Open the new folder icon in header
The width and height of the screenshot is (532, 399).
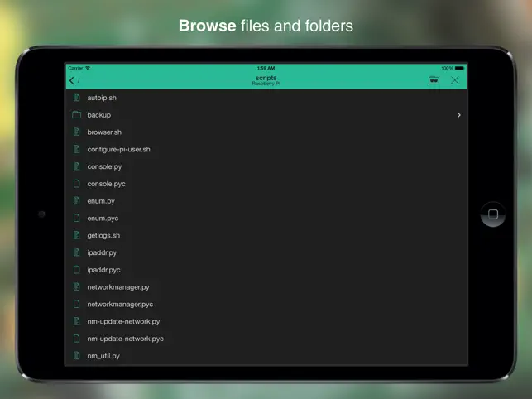pos(434,80)
